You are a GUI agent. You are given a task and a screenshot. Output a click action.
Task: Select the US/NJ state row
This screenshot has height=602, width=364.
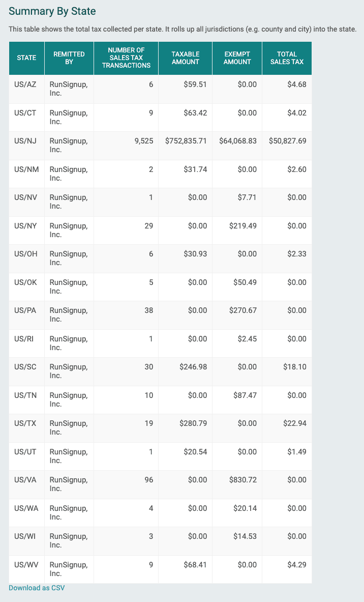[x=26, y=140]
